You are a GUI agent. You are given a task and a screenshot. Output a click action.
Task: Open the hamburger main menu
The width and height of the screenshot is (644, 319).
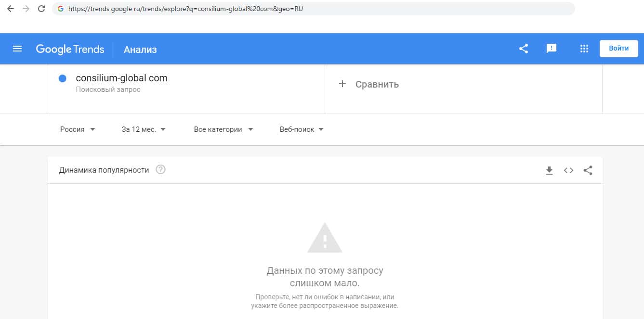click(17, 49)
